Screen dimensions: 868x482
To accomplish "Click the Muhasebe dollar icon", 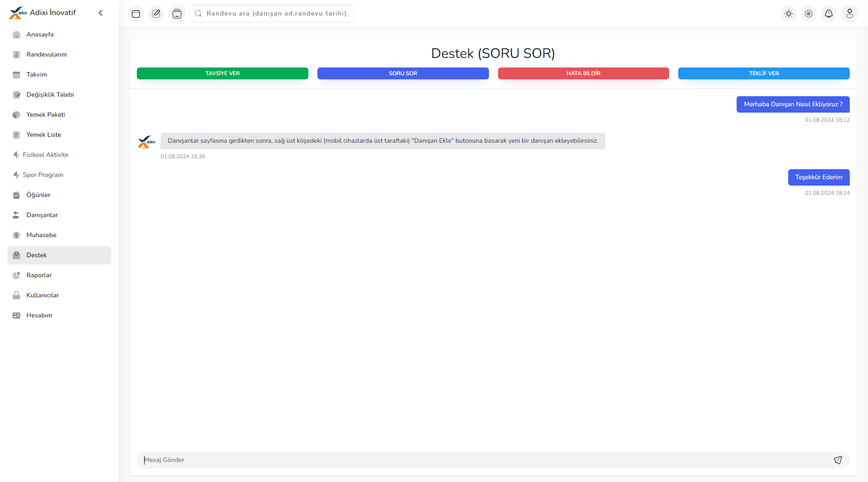I will click(16, 235).
